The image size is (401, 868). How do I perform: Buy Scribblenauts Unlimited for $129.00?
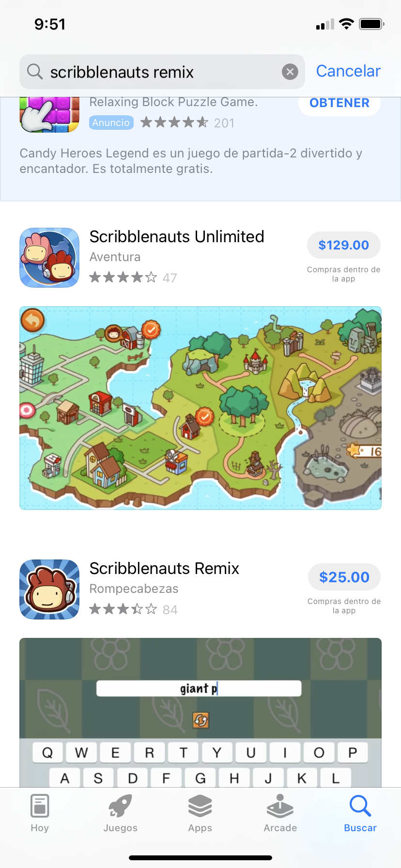pyautogui.click(x=344, y=245)
